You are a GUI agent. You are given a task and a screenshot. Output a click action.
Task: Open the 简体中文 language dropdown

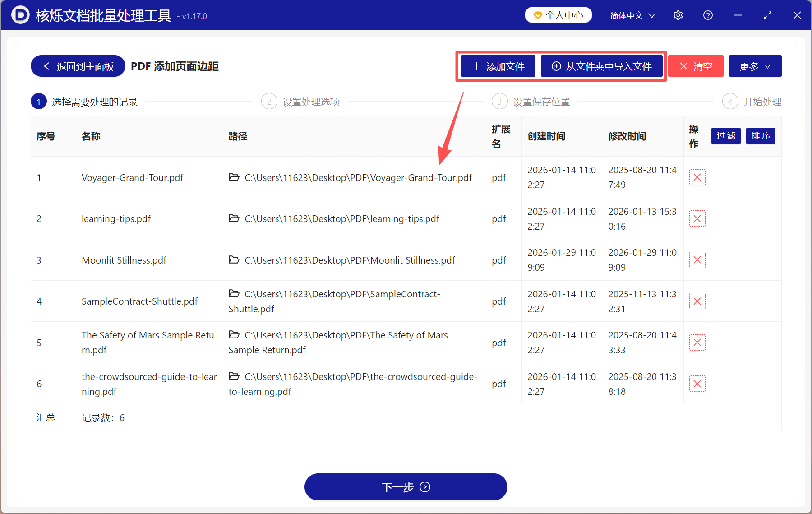pyautogui.click(x=632, y=15)
